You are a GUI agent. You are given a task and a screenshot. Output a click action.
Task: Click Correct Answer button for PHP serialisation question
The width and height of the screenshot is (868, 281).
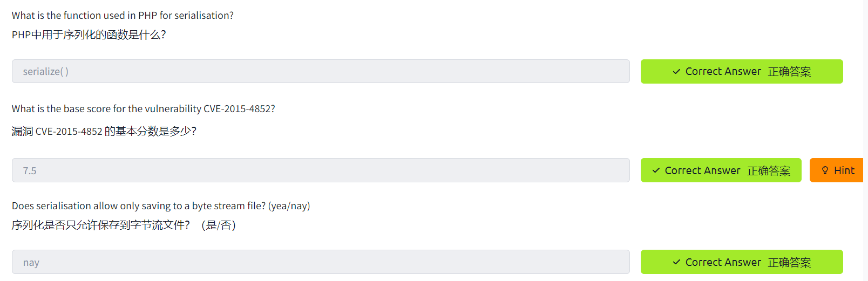point(741,72)
